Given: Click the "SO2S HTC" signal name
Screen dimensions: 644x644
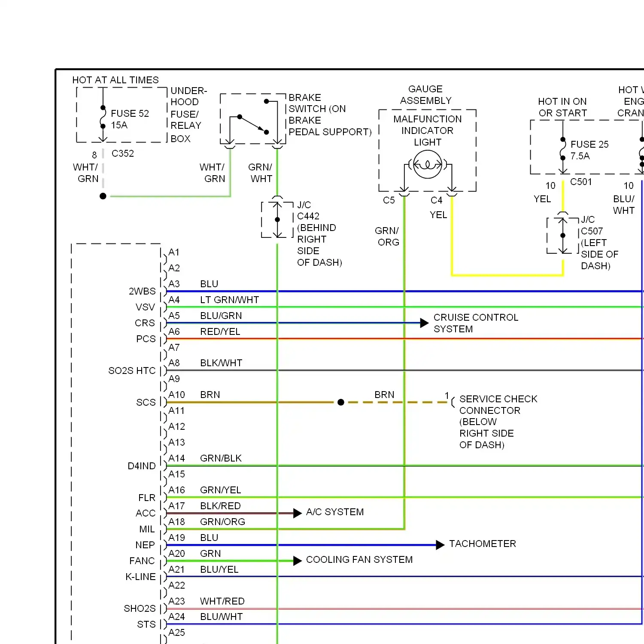Looking at the screenshot, I should [x=132, y=371].
